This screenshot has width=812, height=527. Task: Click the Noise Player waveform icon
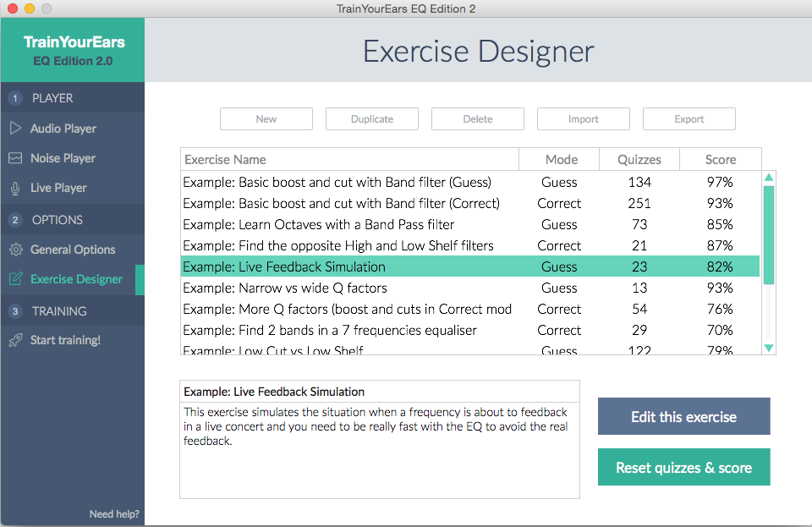(15, 158)
